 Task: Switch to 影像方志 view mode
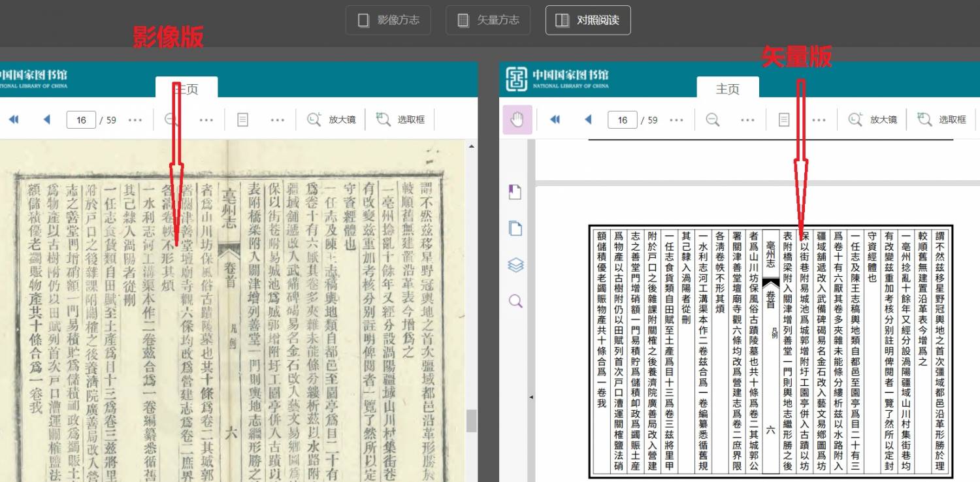tap(388, 20)
